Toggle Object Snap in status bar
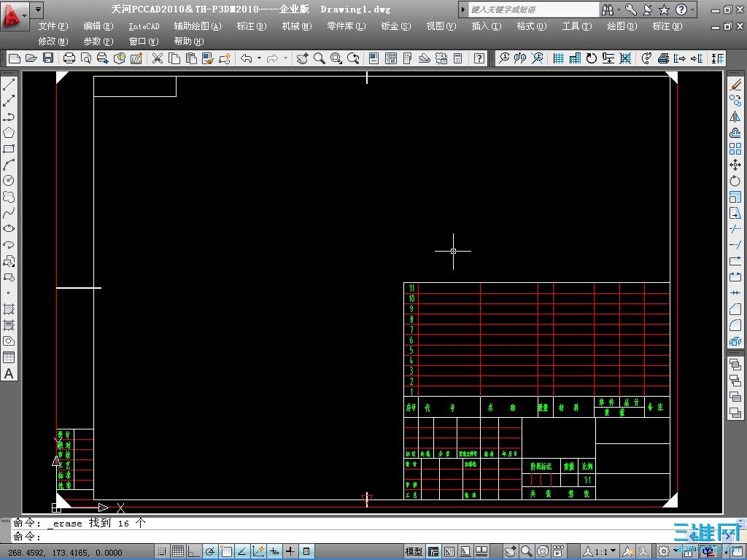This screenshot has height=560, width=747. point(226,551)
